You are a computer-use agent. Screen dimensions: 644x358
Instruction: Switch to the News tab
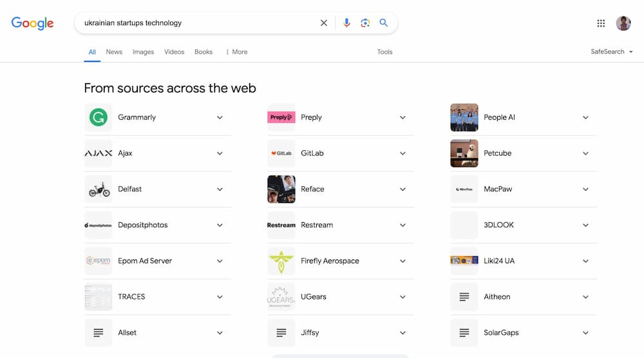click(x=114, y=52)
